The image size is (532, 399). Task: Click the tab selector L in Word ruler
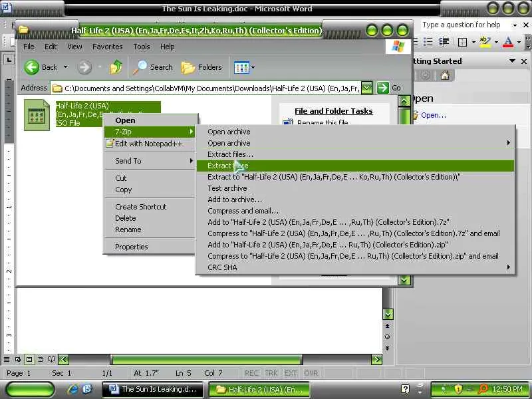point(9,60)
